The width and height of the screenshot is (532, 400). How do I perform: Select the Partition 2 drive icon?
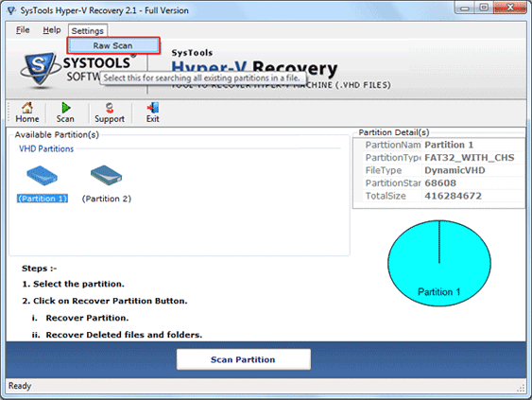coord(106,175)
